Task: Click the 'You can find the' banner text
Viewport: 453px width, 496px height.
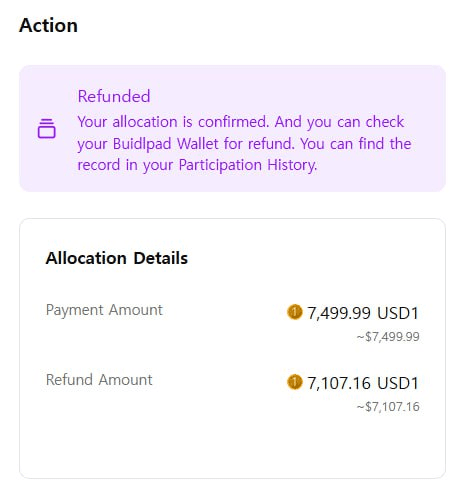Action: (356, 144)
